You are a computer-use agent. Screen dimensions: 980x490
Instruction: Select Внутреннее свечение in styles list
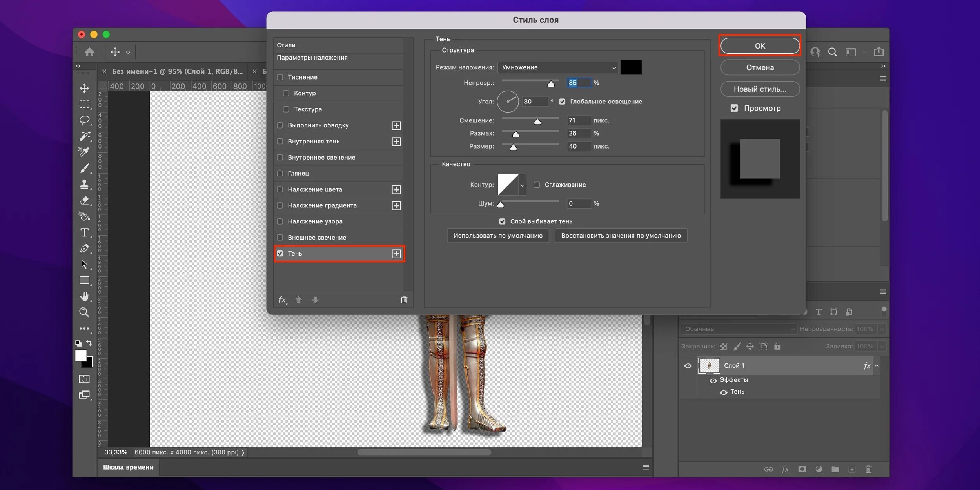pos(321,157)
